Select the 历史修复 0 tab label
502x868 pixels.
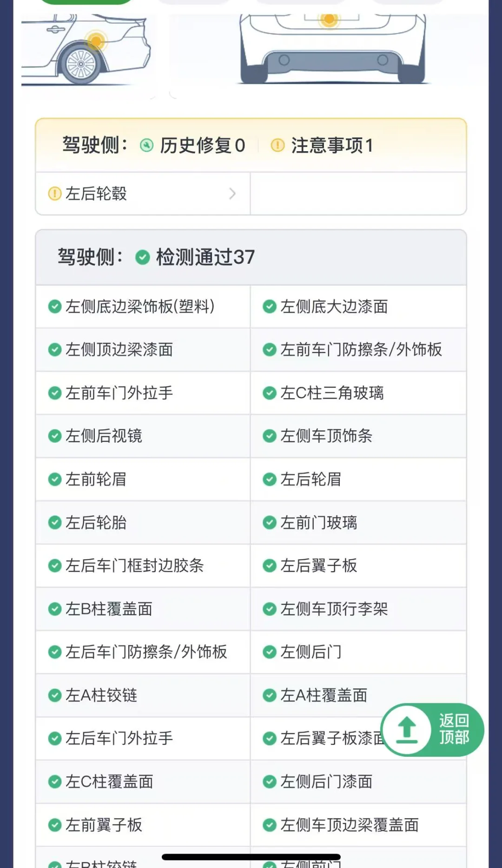click(x=203, y=146)
